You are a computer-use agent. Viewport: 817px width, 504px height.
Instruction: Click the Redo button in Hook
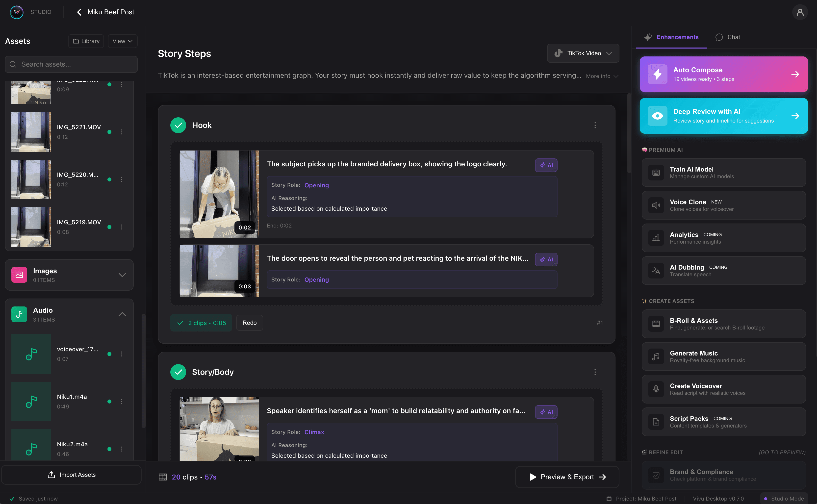(249, 323)
